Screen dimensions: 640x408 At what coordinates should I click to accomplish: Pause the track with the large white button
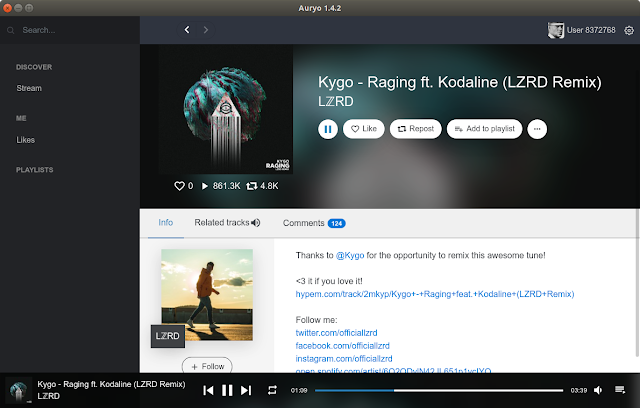pyautogui.click(x=328, y=129)
